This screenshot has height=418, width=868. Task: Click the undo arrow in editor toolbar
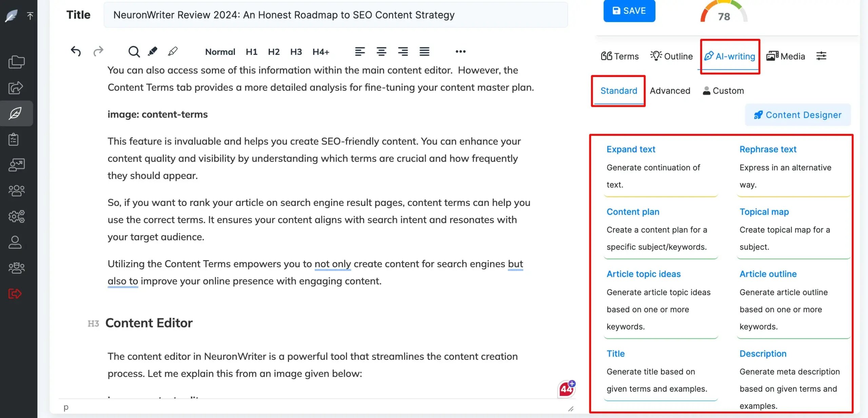pyautogui.click(x=76, y=51)
